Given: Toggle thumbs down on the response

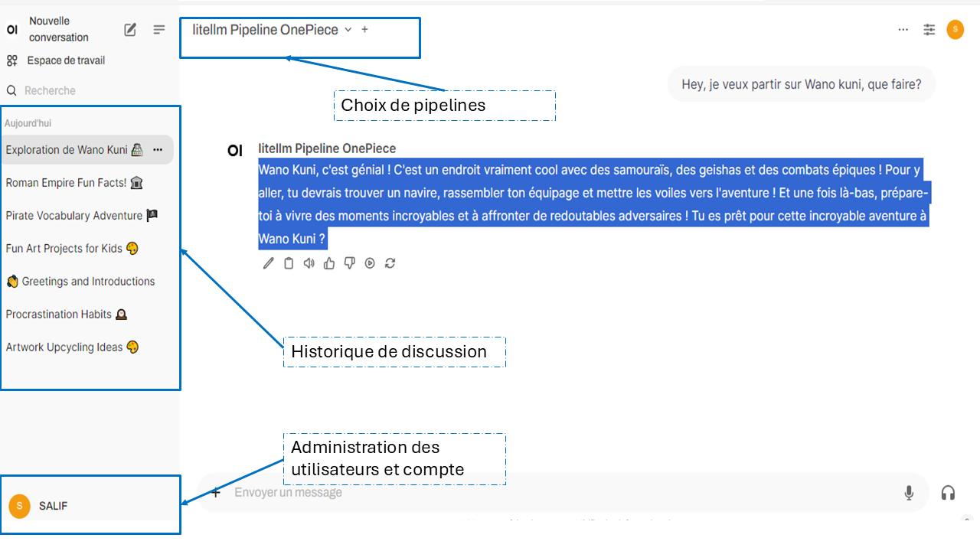Looking at the screenshot, I should pyautogui.click(x=350, y=263).
